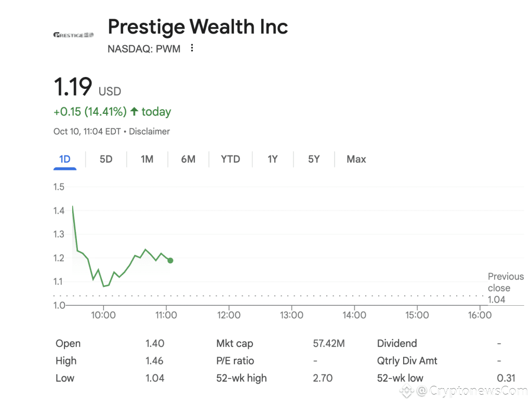
Task: Click the green up arrow beside today
Action: click(134, 111)
